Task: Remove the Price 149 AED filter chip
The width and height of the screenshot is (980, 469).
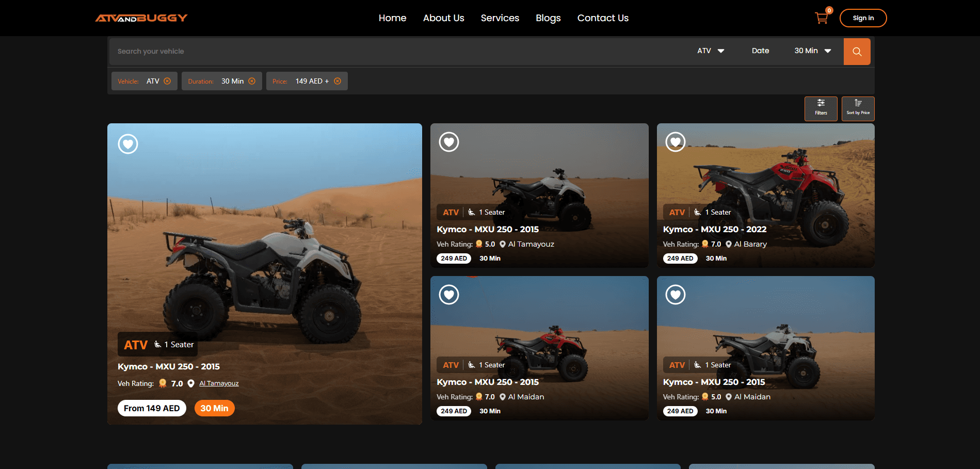Action: [338, 81]
